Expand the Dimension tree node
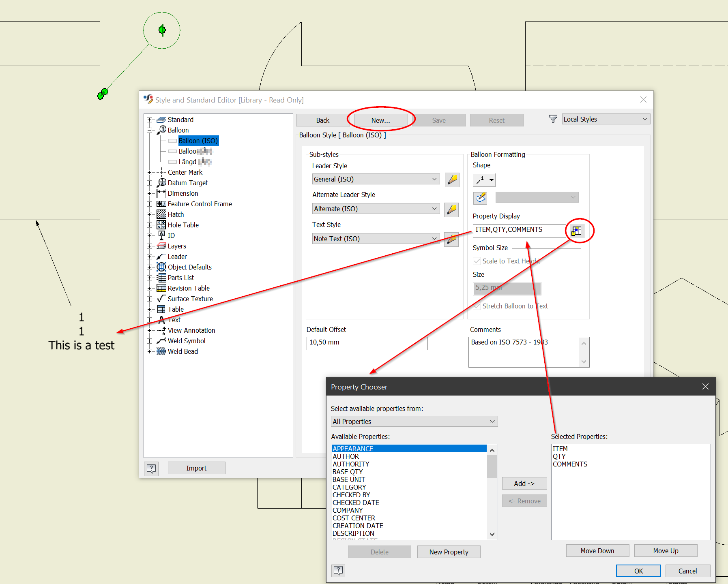This screenshot has height=584, width=728. (x=150, y=193)
